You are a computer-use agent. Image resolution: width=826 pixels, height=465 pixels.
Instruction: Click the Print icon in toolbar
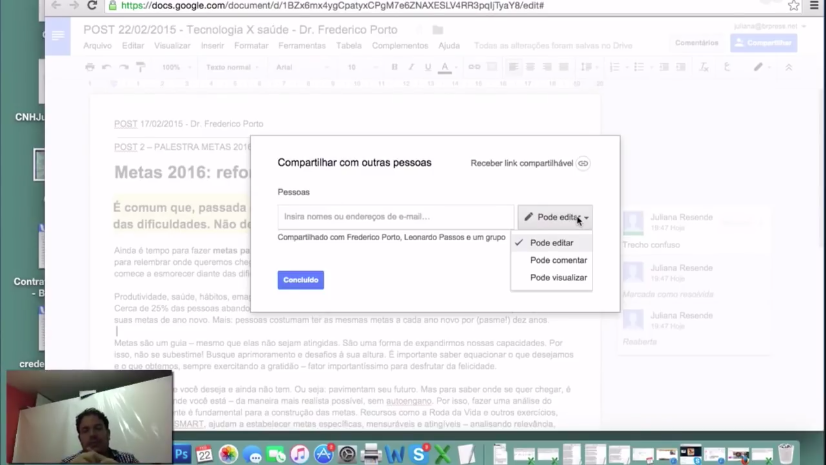click(x=90, y=67)
